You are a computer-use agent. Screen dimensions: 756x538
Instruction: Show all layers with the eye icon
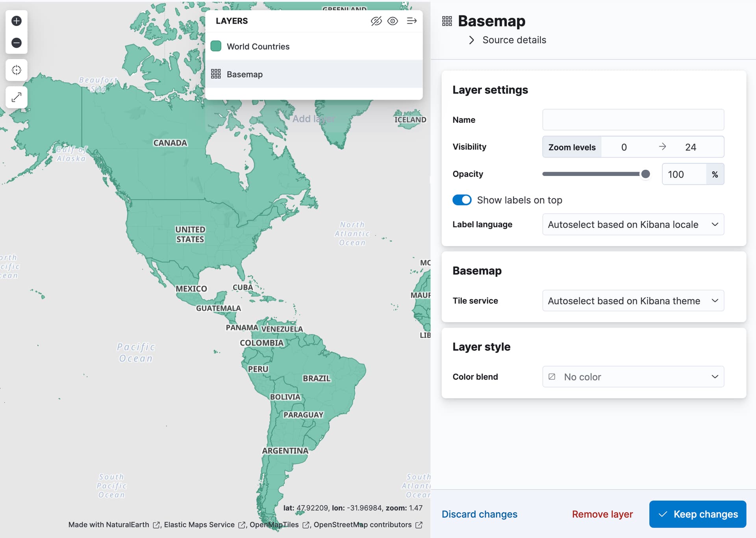coord(393,21)
